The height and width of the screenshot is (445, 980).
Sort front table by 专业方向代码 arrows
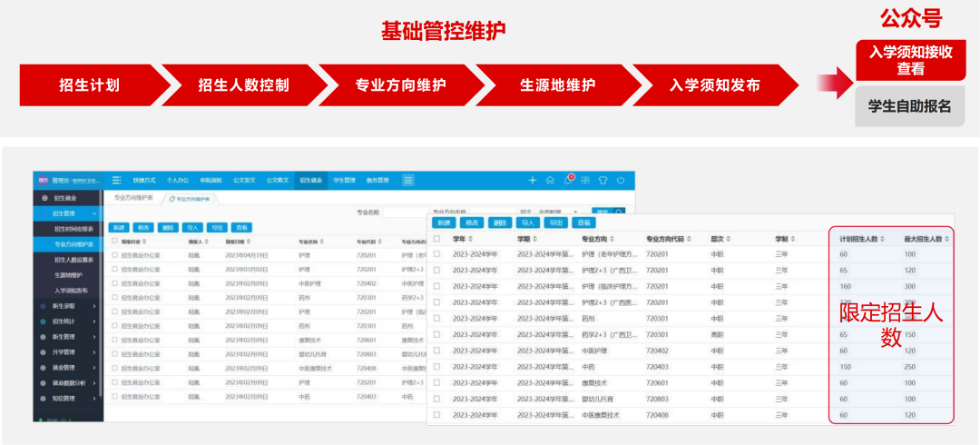pos(689,239)
